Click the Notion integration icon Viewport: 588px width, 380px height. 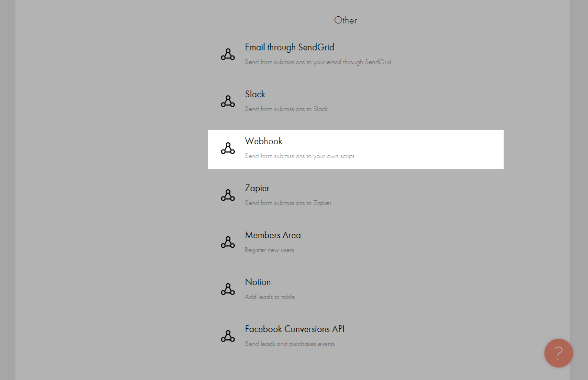point(228,289)
